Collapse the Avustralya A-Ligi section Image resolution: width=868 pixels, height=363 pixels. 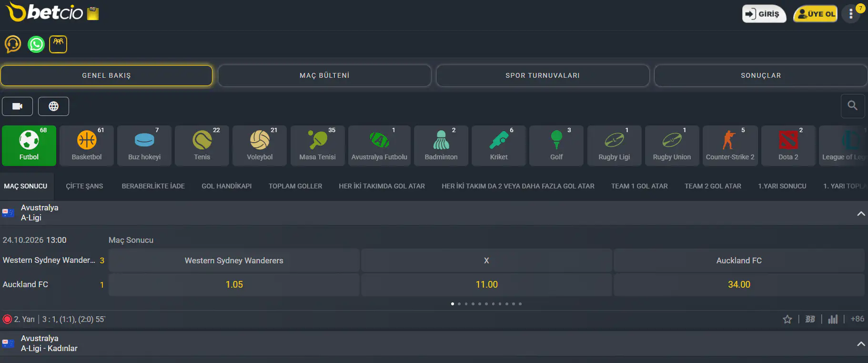(x=861, y=213)
